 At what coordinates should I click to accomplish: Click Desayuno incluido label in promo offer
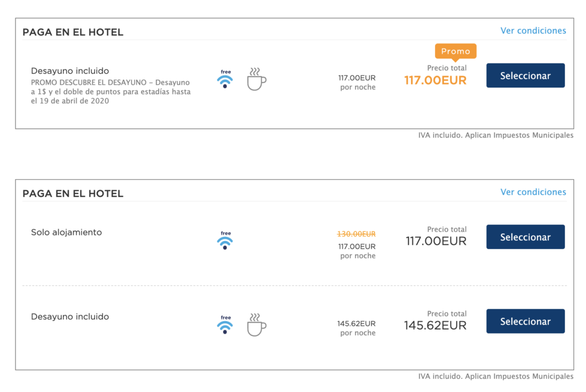70,71
